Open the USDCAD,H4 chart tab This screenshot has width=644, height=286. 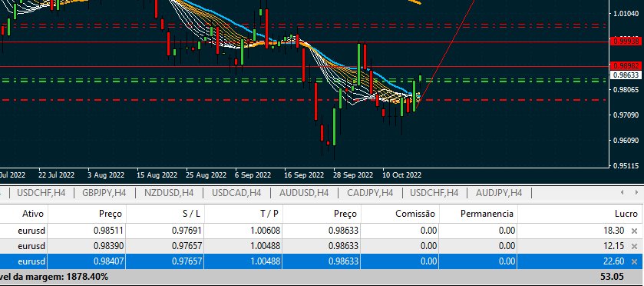pos(236,192)
